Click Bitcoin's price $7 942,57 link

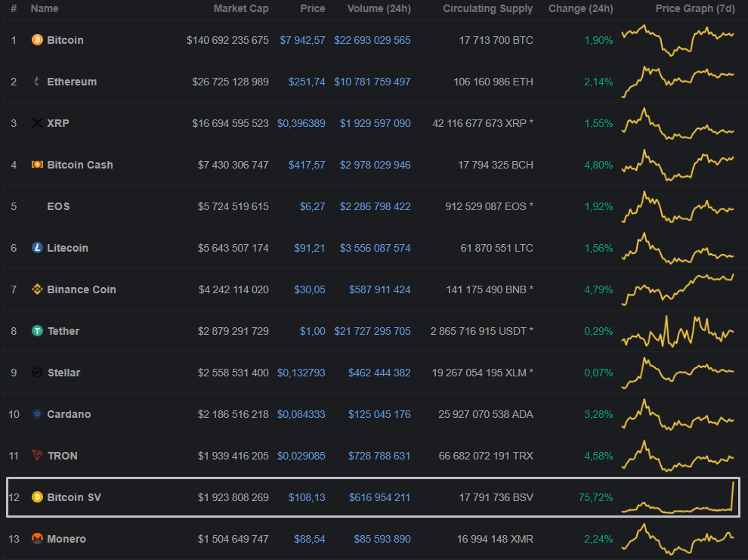point(302,40)
